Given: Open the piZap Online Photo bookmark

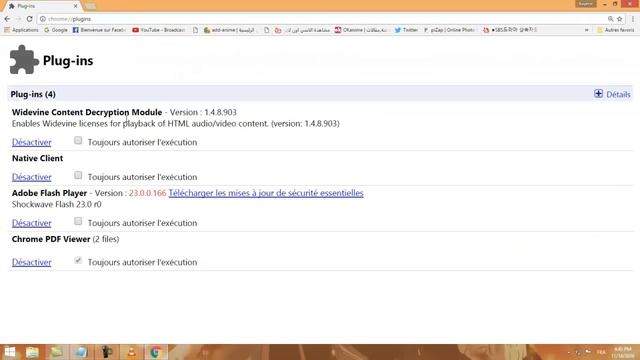Looking at the screenshot, I should point(449,30).
